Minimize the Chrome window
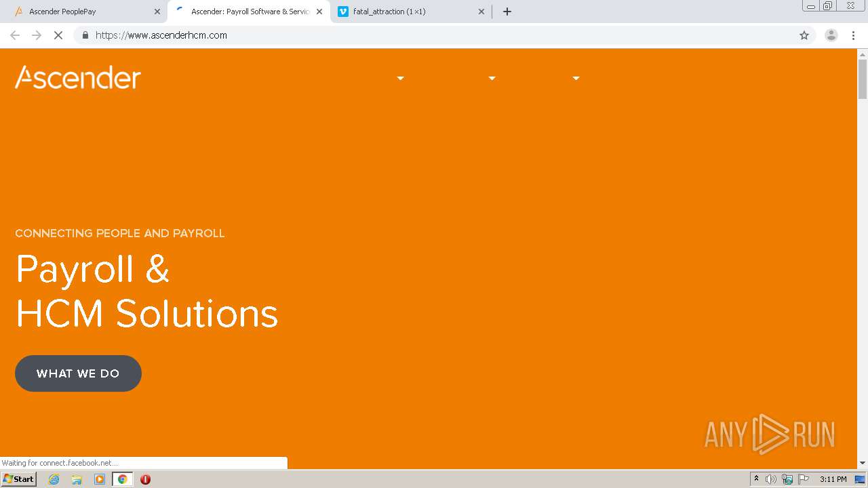Screen dimensions: 868x488 click(810, 6)
